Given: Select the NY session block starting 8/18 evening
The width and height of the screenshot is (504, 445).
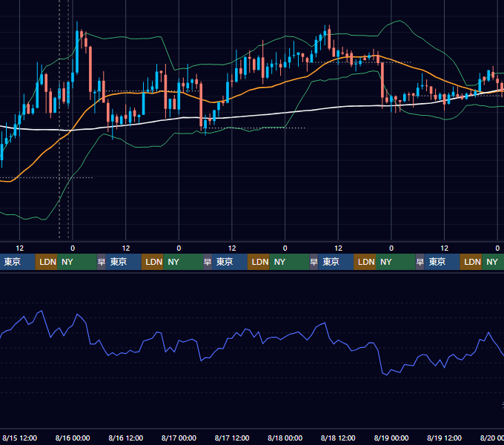Looking at the screenshot, I should coord(396,262).
